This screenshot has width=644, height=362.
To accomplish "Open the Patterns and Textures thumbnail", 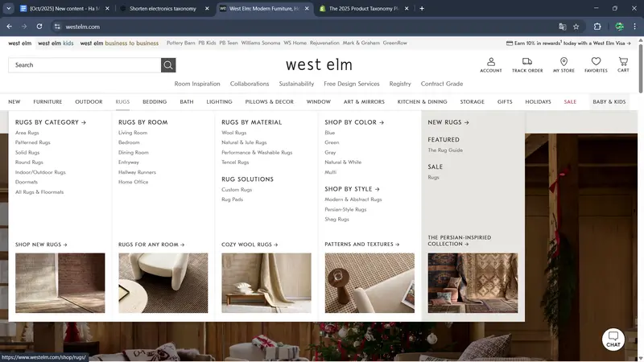I will [369, 283].
